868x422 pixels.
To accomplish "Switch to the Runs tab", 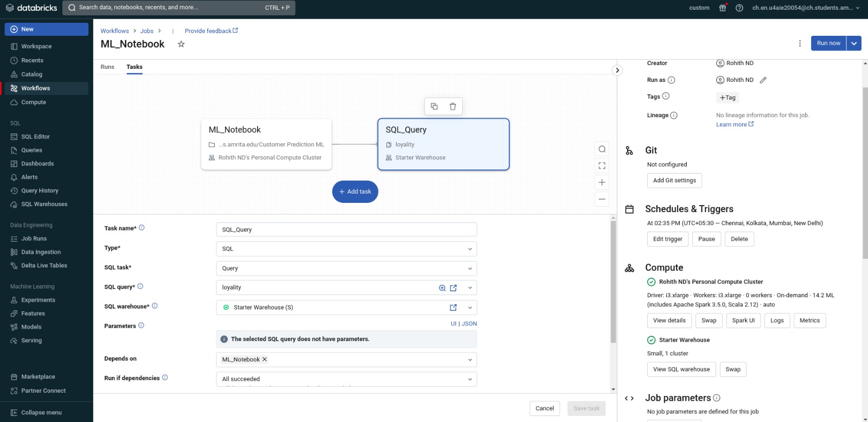I will 107,67.
